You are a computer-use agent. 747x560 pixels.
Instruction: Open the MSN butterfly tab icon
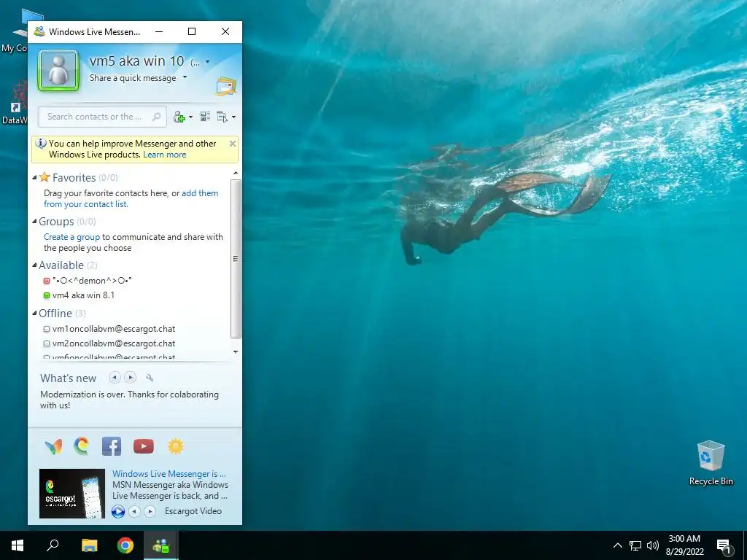point(53,447)
